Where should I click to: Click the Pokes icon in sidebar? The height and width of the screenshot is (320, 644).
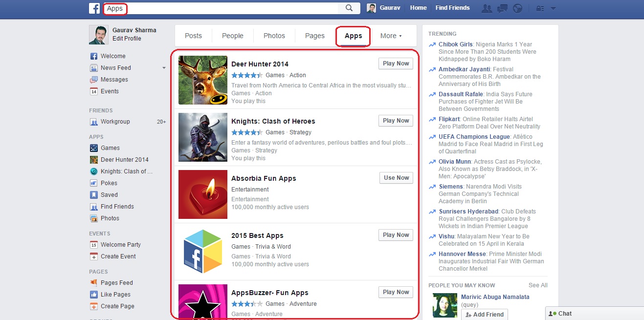94,183
